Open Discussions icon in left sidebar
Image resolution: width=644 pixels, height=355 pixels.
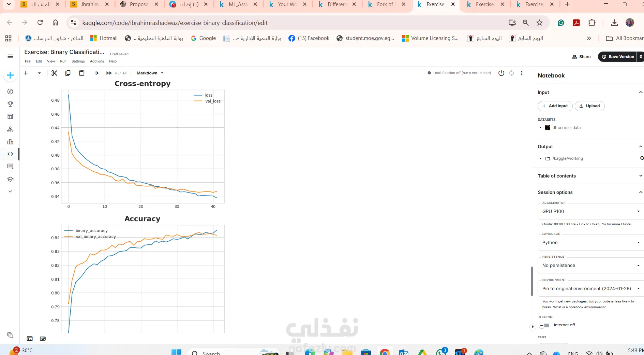pyautogui.click(x=10, y=167)
